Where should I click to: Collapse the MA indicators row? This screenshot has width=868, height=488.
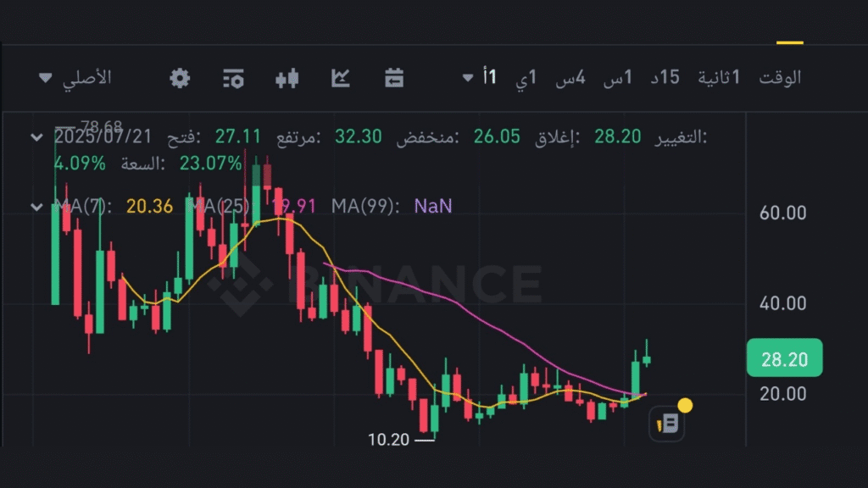[36, 206]
